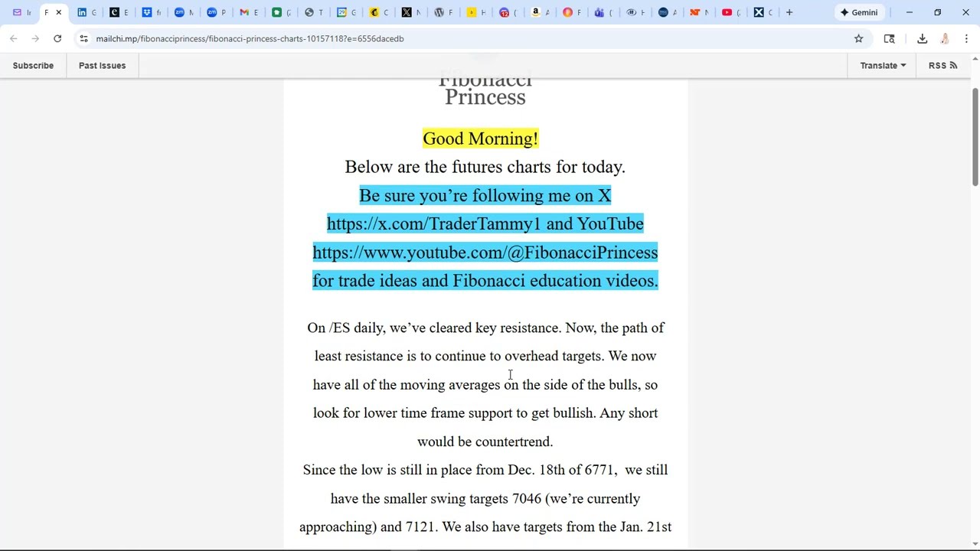
Task: Switch to the globe icon tab
Action: (312, 12)
